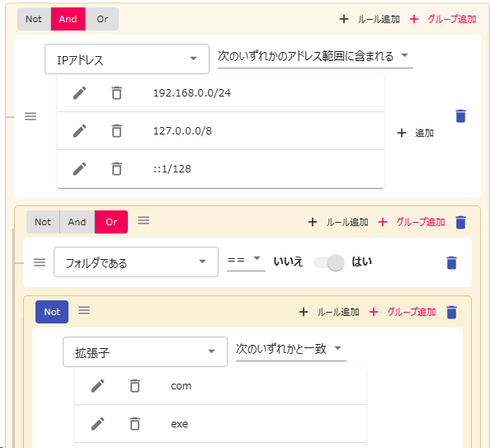Screen dimensions: 490x448
Task: Delete the フォルダである rule with blue trash
Action: pyautogui.click(x=451, y=262)
